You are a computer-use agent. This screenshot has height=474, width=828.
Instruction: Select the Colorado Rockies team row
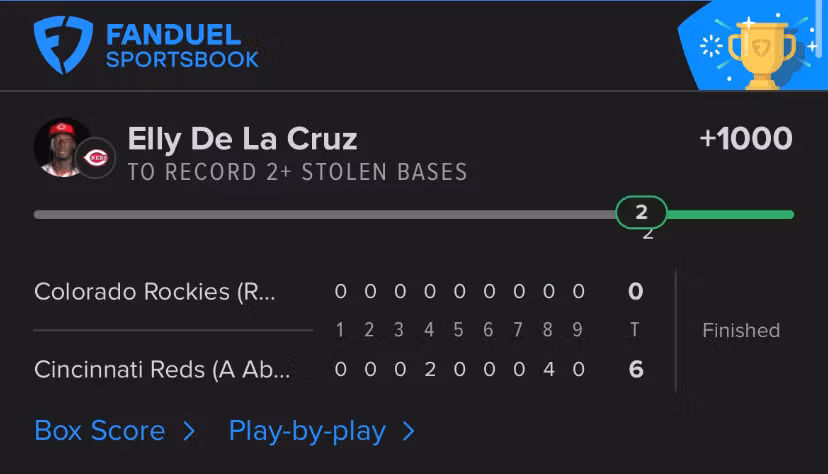point(155,292)
